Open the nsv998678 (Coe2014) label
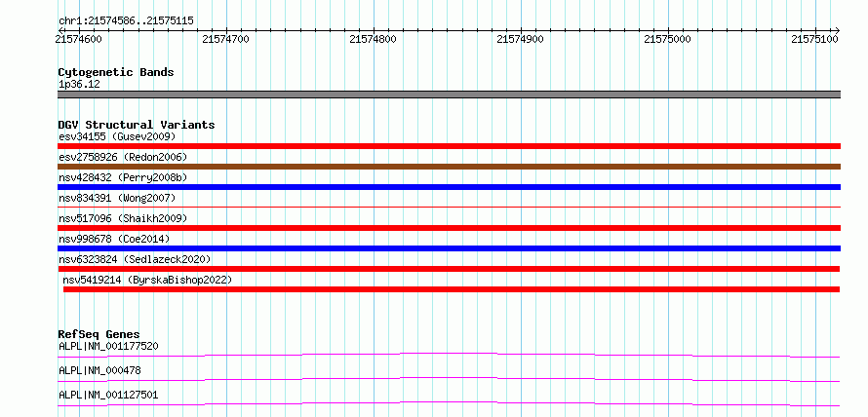 [x=114, y=239]
